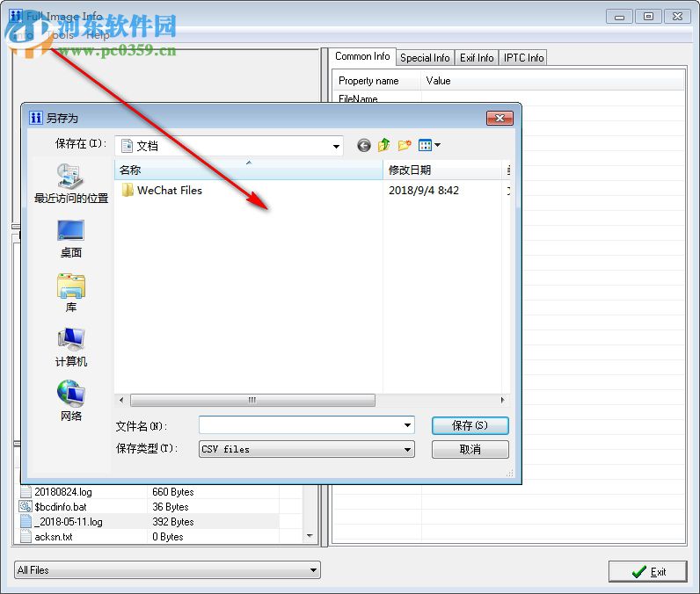Image resolution: width=700 pixels, height=594 pixels.
Task: Click the Exit button
Action: tap(647, 572)
